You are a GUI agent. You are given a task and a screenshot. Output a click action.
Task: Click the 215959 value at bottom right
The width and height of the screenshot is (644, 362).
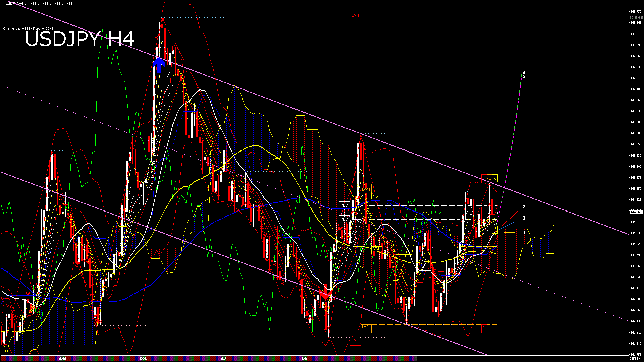(x=635, y=359)
